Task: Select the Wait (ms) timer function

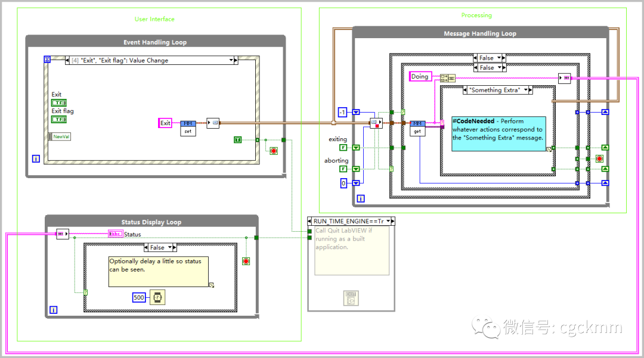Action: pos(157,297)
